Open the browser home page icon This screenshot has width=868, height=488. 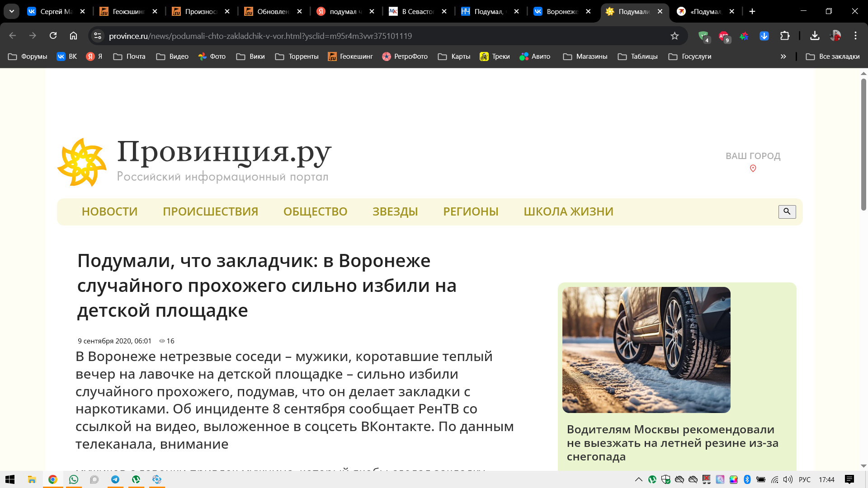(x=73, y=36)
